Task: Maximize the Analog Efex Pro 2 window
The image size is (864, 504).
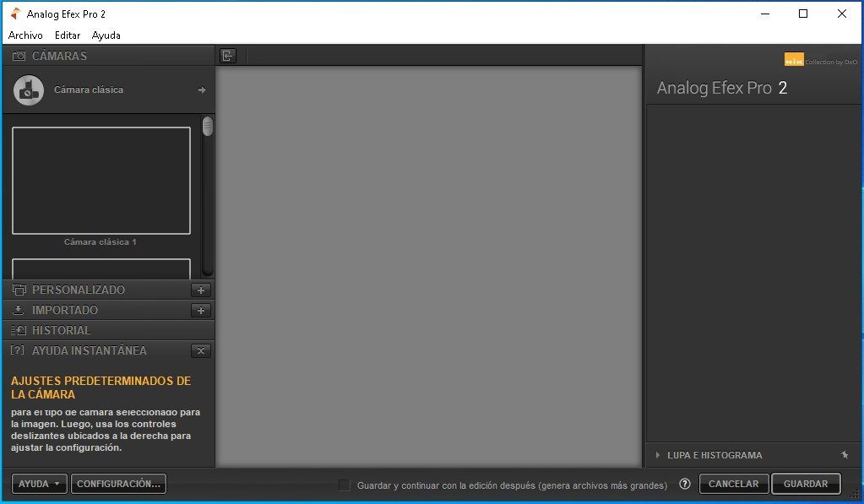Action: pos(803,14)
